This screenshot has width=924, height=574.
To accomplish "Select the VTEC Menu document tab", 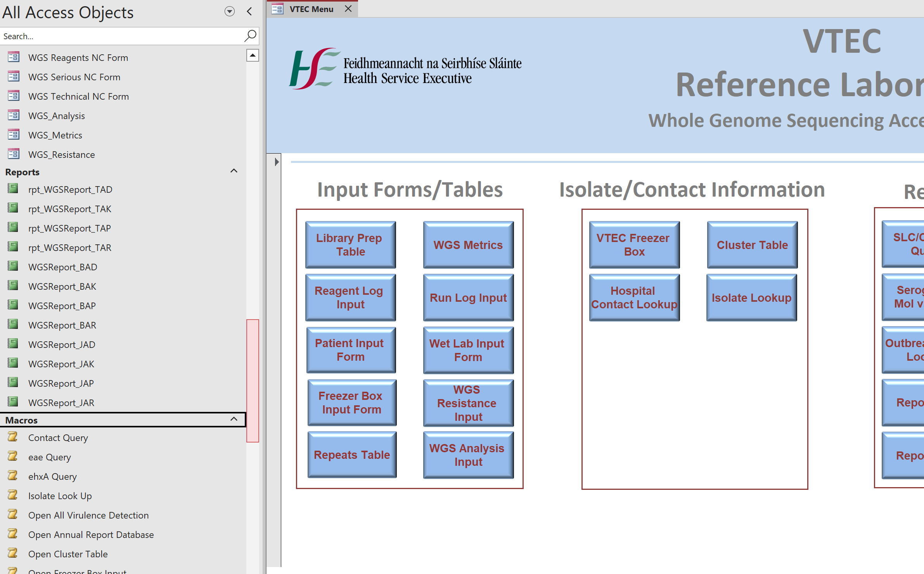I will pyautogui.click(x=312, y=9).
